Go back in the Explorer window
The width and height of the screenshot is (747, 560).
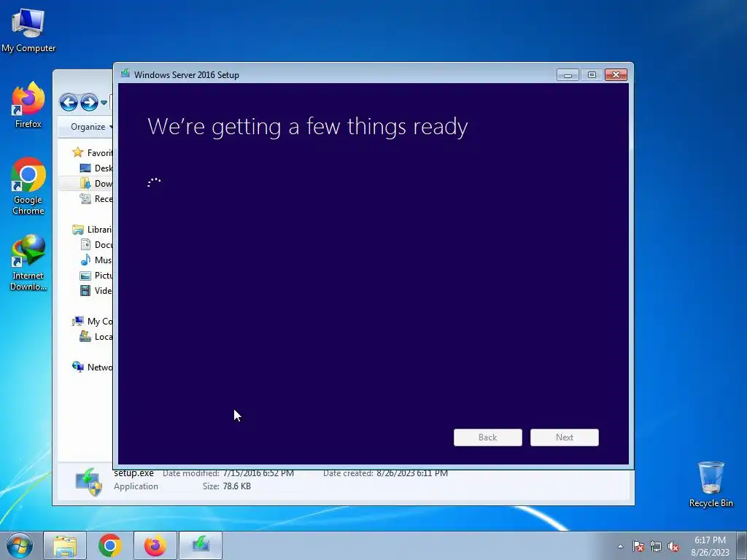(69, 102)
